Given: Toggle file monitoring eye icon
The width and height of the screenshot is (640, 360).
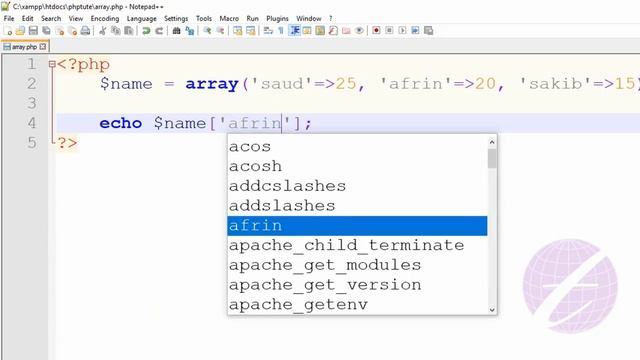Looking at the screenshot, I should [359, 31].
